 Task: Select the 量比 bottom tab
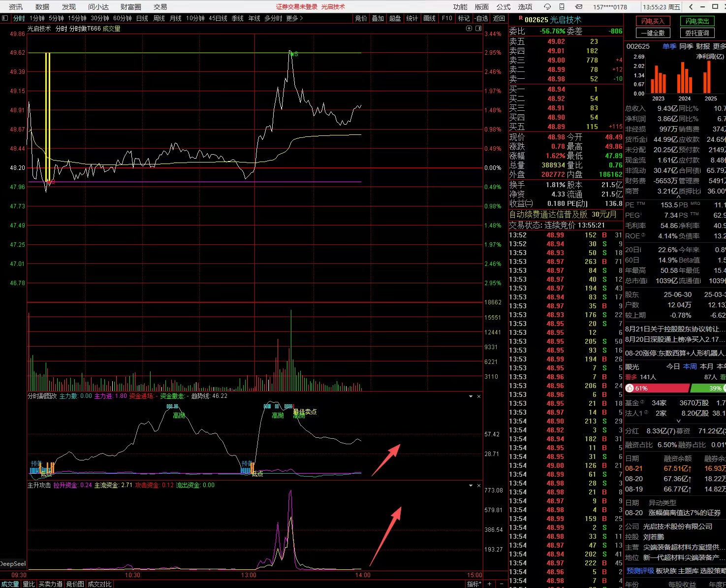(x=29, y=584)
